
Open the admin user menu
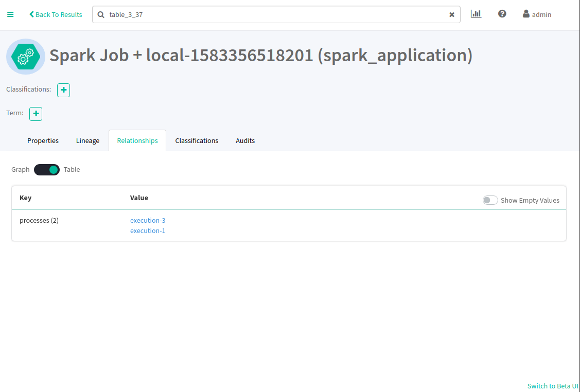point(537,14)
